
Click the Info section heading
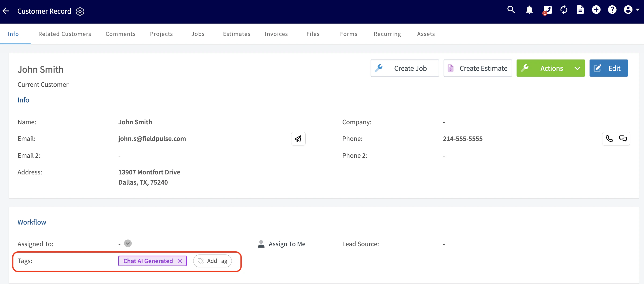[23, 100]
